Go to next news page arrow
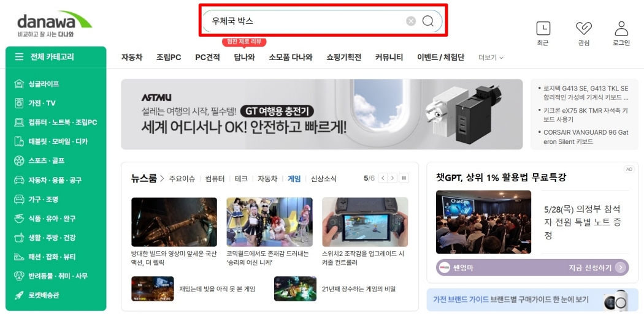The image size is (644, 316). pos(393,178)
